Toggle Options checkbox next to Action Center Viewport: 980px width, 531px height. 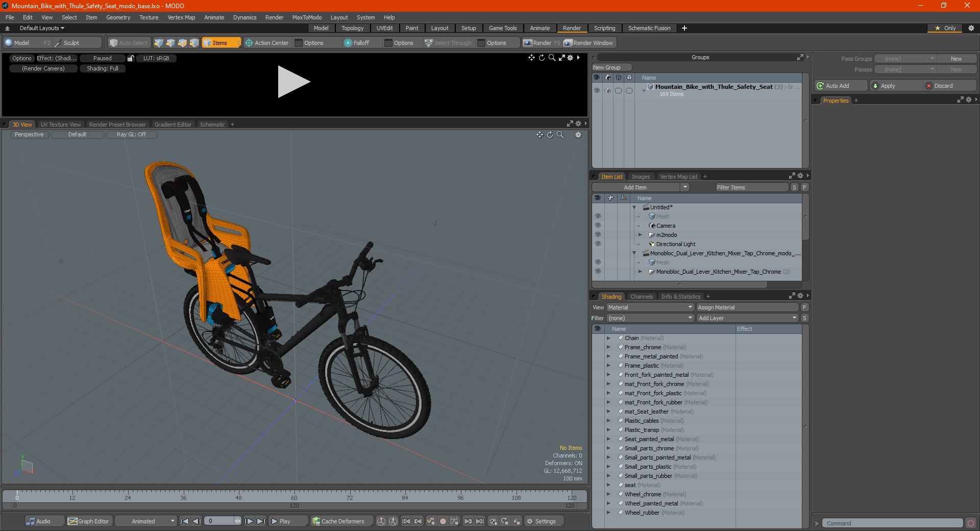[x=299, y=43]
